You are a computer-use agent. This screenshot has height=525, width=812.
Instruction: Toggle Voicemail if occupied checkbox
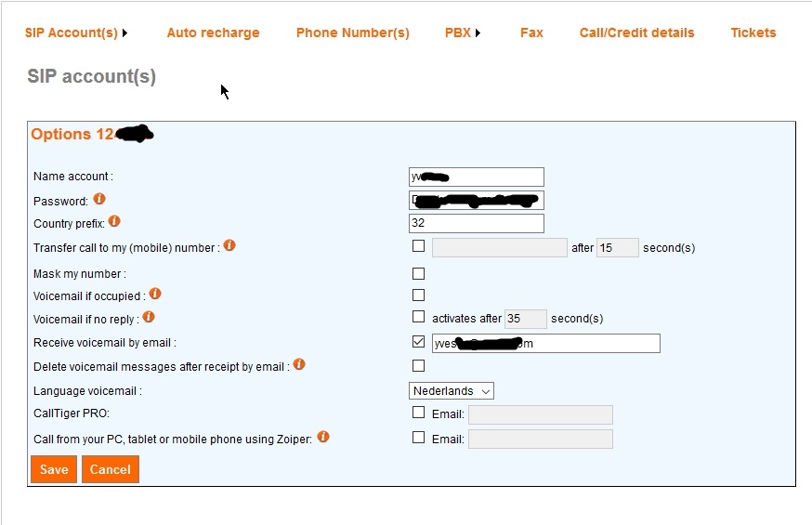click(419, 295)
